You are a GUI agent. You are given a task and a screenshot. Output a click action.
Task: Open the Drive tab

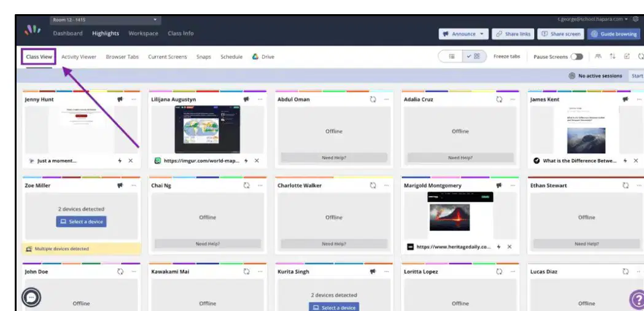tap(263, 57)
